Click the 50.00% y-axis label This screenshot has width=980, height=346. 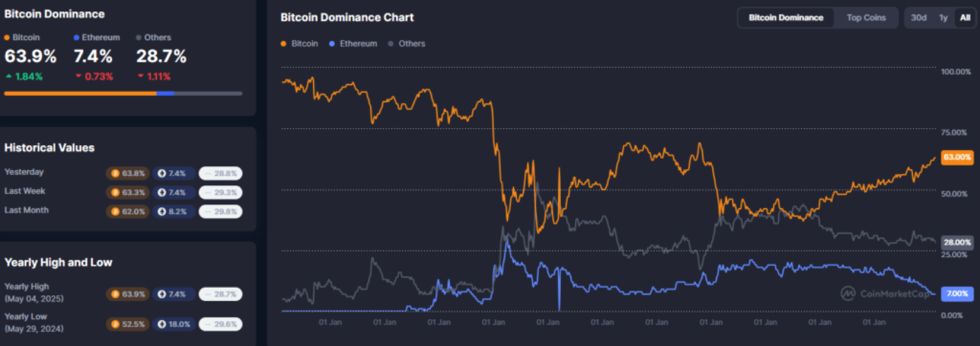[x=954, y=194]
